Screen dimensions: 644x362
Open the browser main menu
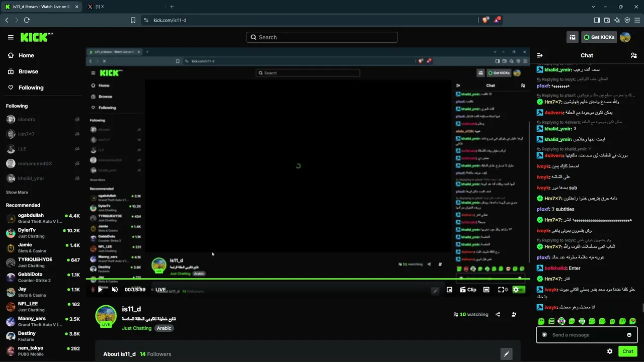coord(637,20)
